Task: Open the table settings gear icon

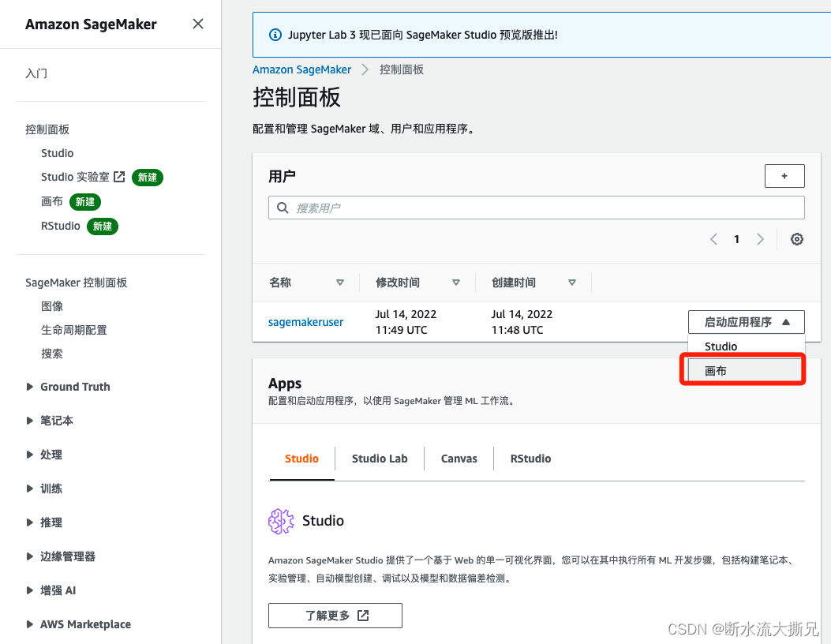Action: click(x=796, y=239)
